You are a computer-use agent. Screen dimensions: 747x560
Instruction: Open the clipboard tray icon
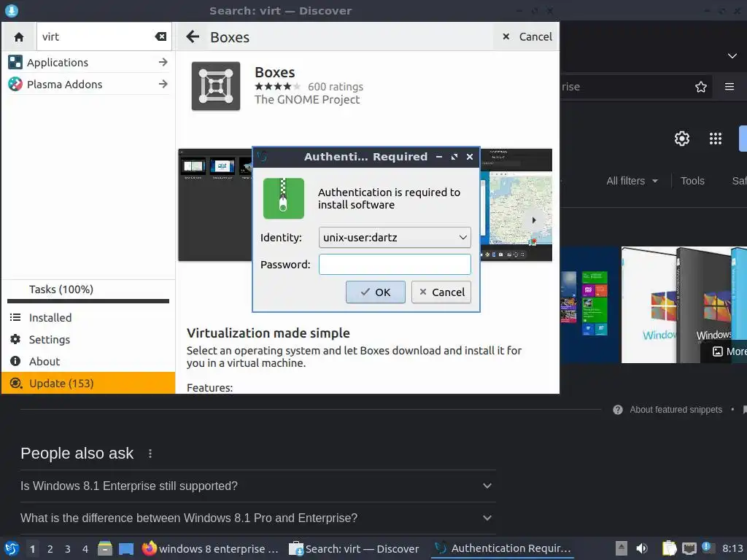(669, 548)
